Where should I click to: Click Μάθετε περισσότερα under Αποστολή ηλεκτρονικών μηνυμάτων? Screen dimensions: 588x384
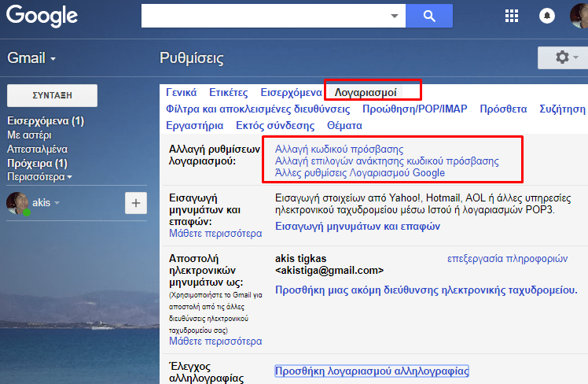tap(215, 342)
